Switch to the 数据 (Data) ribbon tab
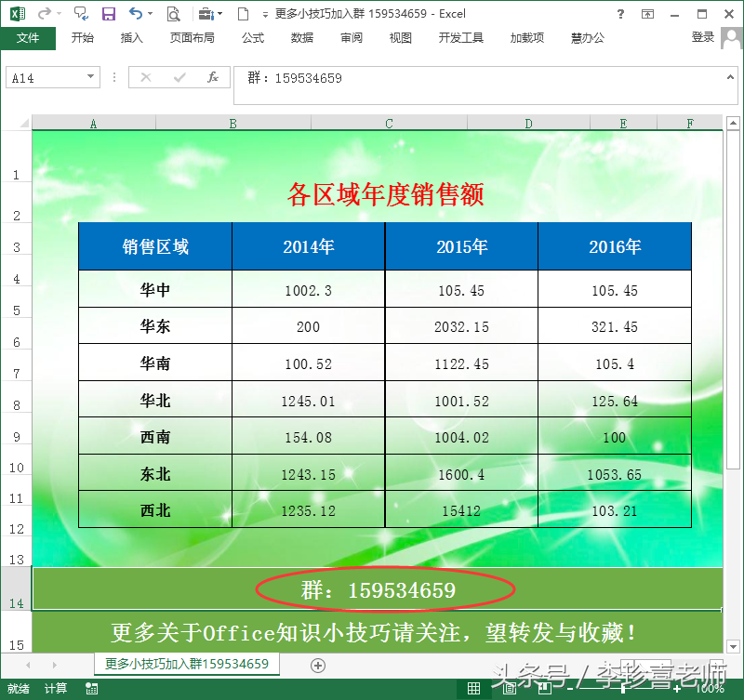Image resolution: width=744 pixels, height=700 pixels. tap(302, 37)
